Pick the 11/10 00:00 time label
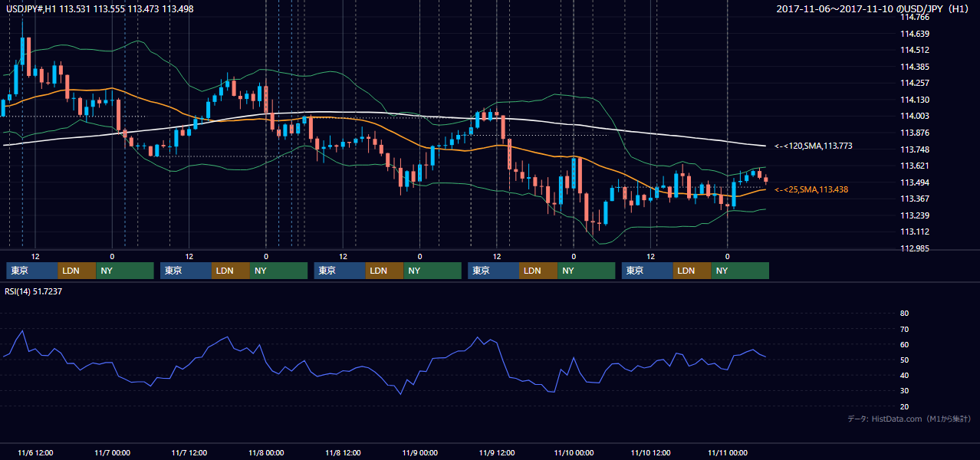Viewport: 980px width, 460px height. point(574,452)
